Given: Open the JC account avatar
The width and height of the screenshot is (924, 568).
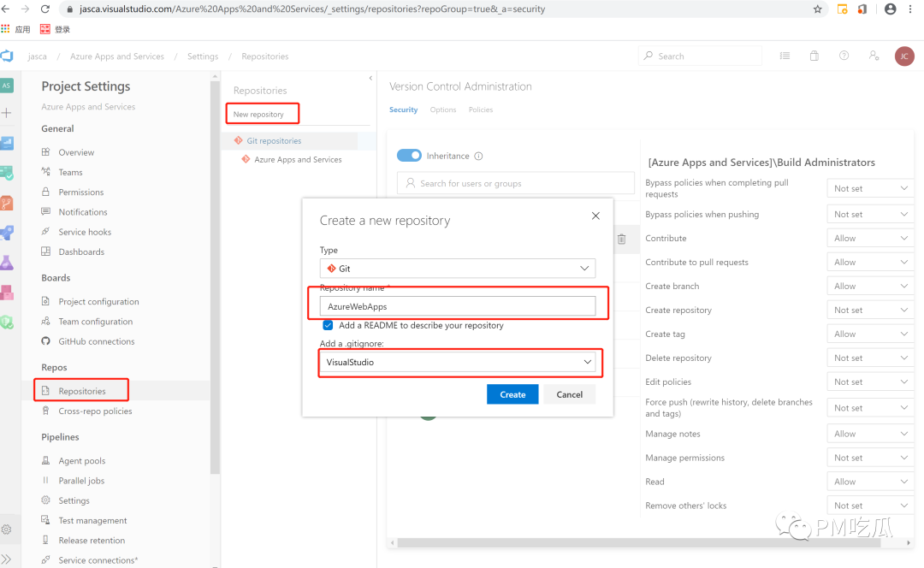Looking at the screenshot, I should pyautogui.click(x=904, y=56).
